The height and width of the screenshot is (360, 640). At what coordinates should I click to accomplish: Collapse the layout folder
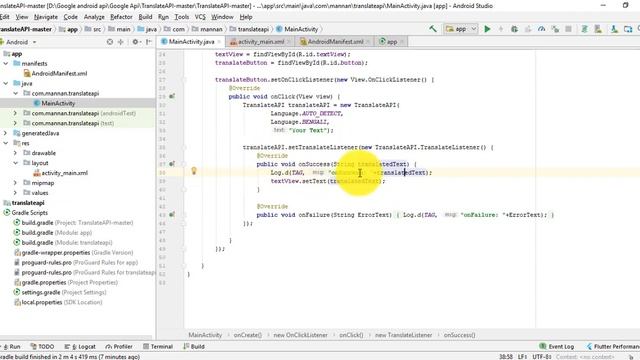pyautogui.click(x=16, y=163)
